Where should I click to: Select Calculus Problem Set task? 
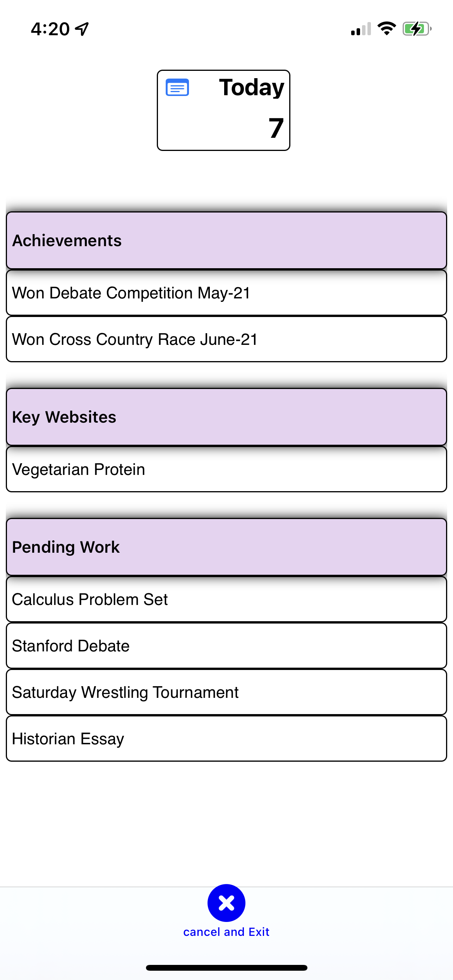(x=226, y=600)
